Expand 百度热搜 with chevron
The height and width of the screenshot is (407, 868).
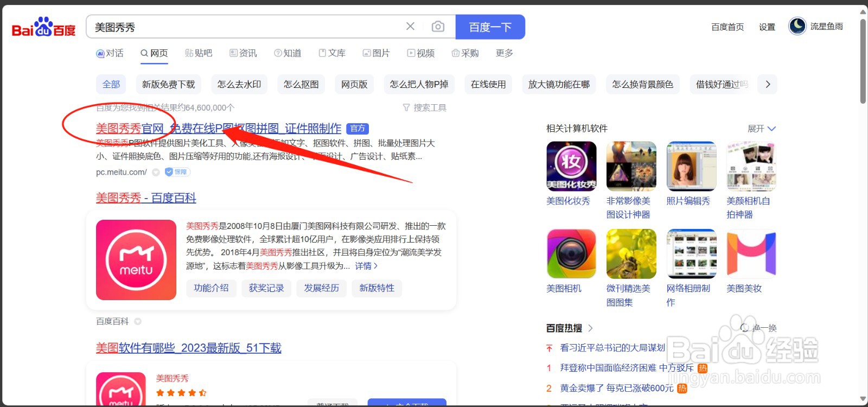(590, 328)
